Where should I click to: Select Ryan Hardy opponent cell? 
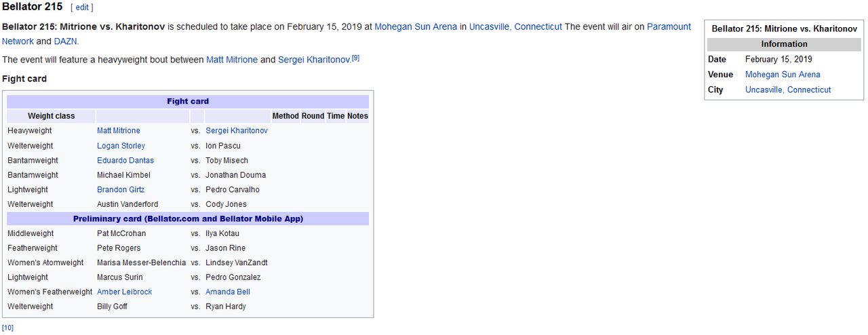[x=226, y=307]
